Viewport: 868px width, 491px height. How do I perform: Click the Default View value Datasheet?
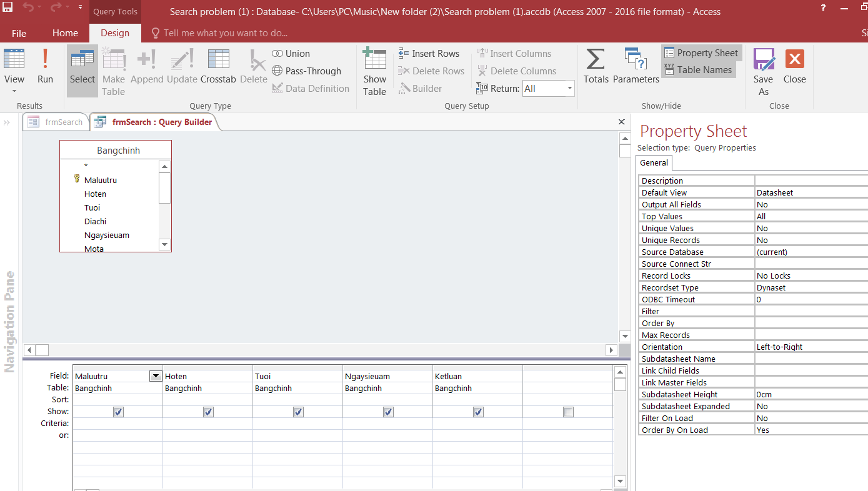(x=811, y=192)
